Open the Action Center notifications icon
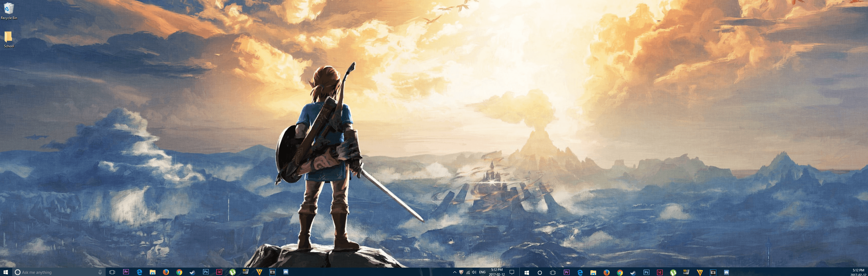This screenshot has height=276, width=868. 512,272
